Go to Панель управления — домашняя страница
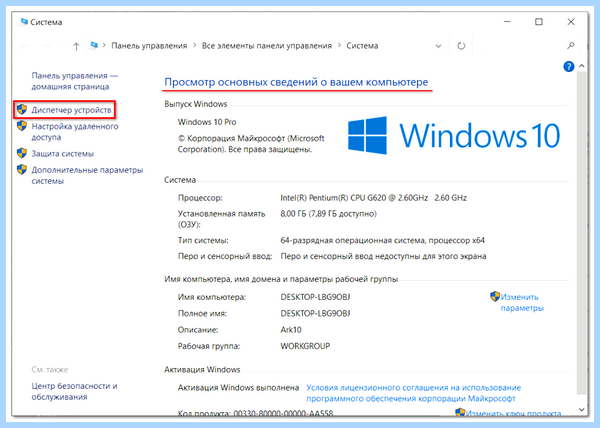Image resolution: width=600 pixels, height=428 pixels. pos(75,81)
